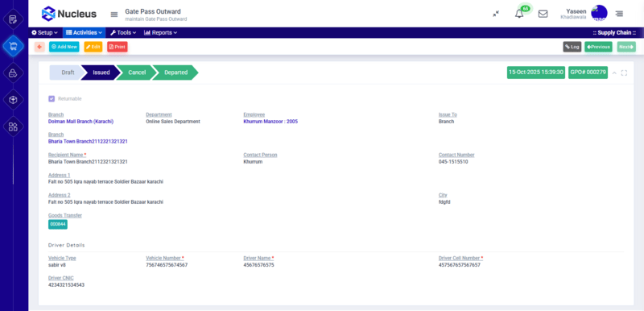Collapse the gate pass panel chevron
644x311 pixels.
pos(614,73)
